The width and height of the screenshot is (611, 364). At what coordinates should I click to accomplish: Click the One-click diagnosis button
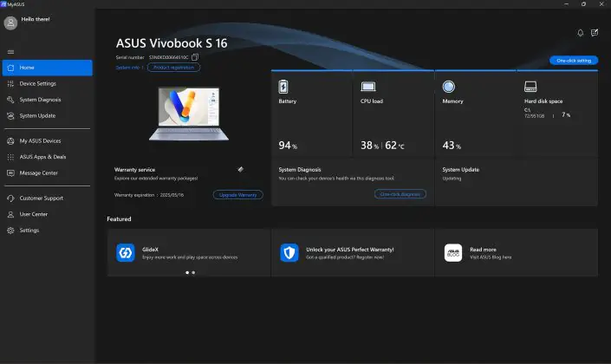[x=400, y=193]
